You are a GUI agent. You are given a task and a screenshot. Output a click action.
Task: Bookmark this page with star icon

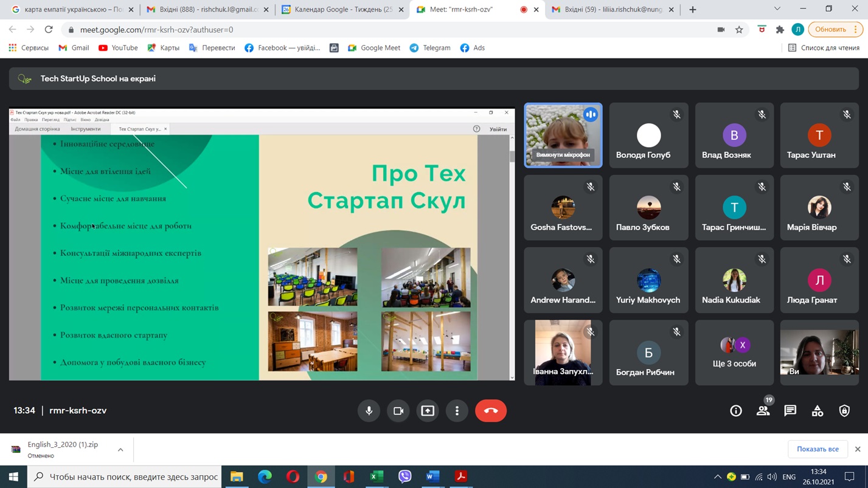(739, 30)
